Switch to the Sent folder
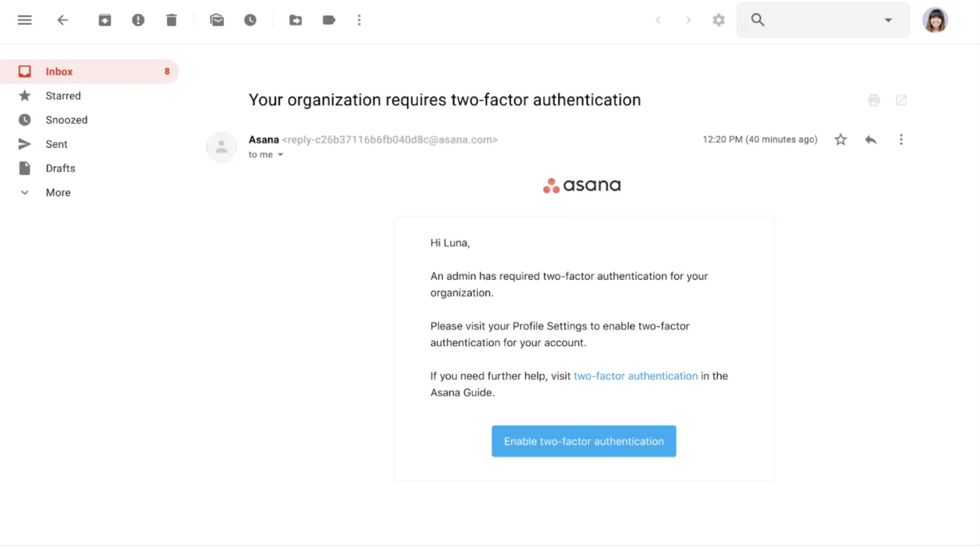 click(x=57, y=143)
